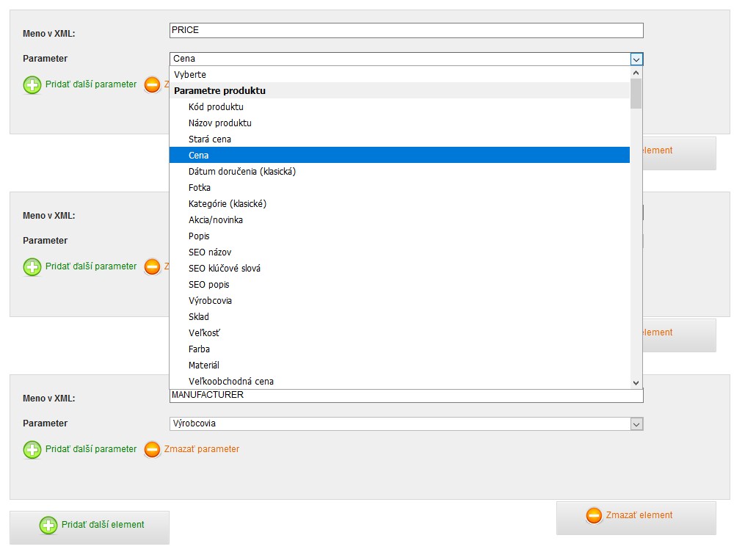Collapse the open Cena parameter dropdown
Screen dimensions: 745x560
tap(636, 59)
